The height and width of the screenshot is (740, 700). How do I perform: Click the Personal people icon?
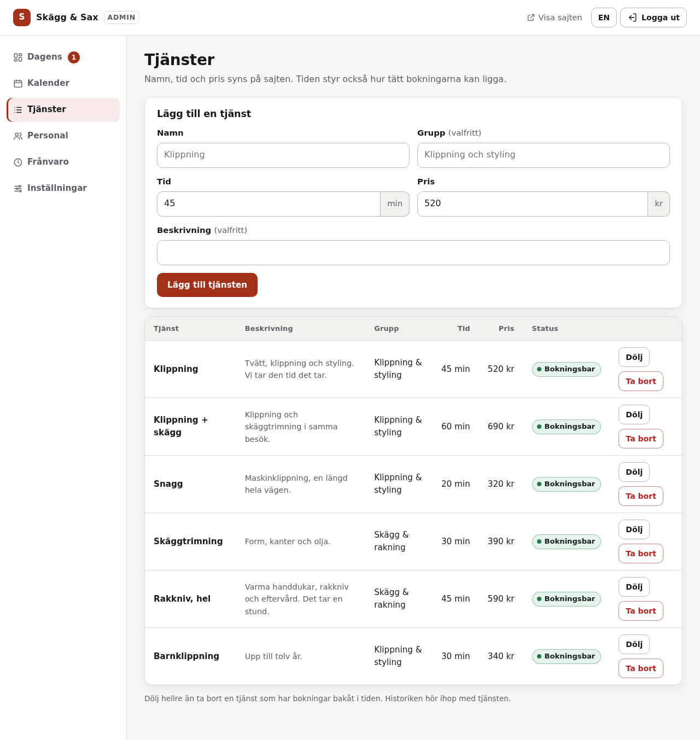coord(18,136)
